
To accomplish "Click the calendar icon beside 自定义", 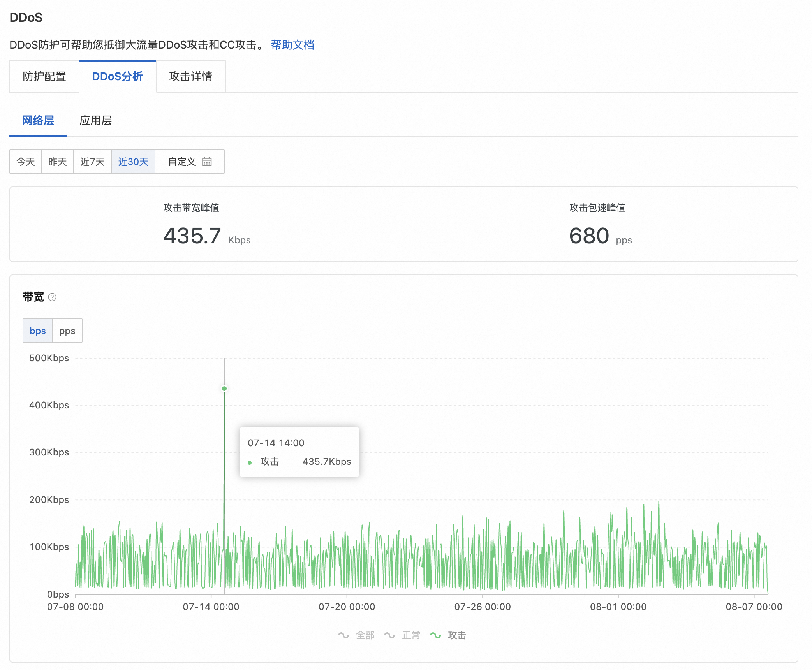I will tap(207, 162).
